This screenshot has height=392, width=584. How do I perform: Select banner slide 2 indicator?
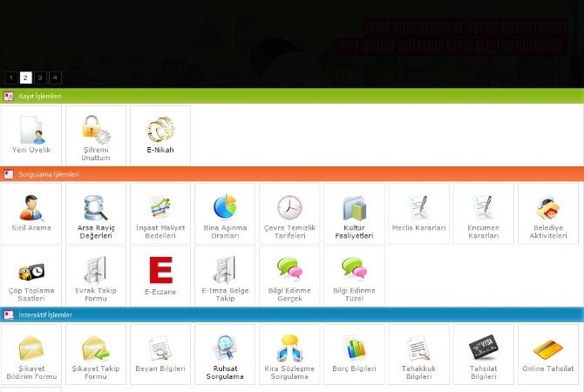pyautogui.click(x=25, y=78)
